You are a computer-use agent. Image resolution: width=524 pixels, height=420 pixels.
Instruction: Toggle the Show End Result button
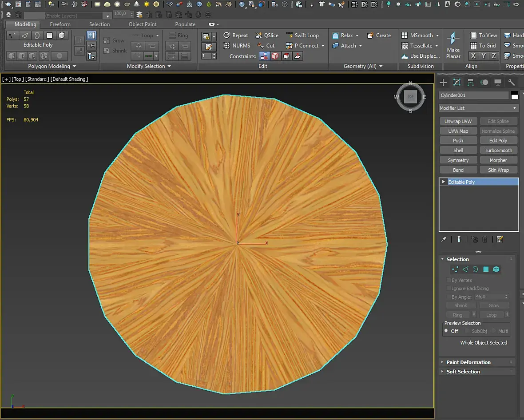click(x=459, y=239)
